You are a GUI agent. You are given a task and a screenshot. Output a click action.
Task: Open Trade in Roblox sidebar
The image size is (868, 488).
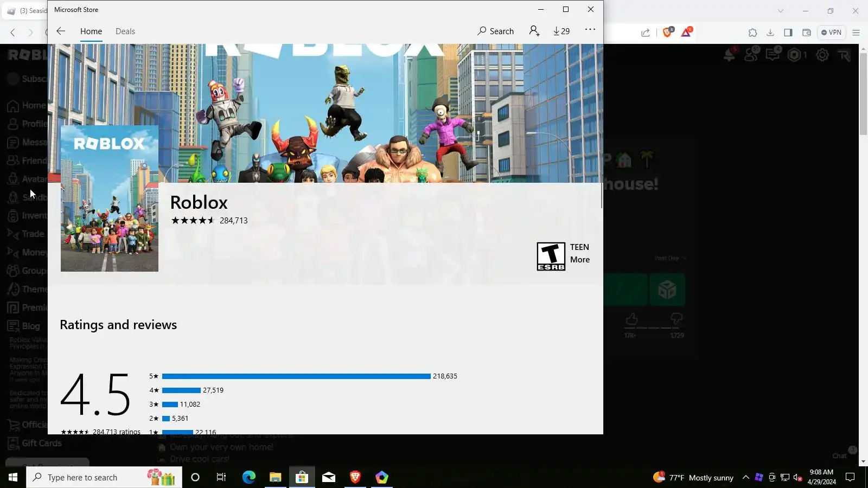[x=25, y=234]
